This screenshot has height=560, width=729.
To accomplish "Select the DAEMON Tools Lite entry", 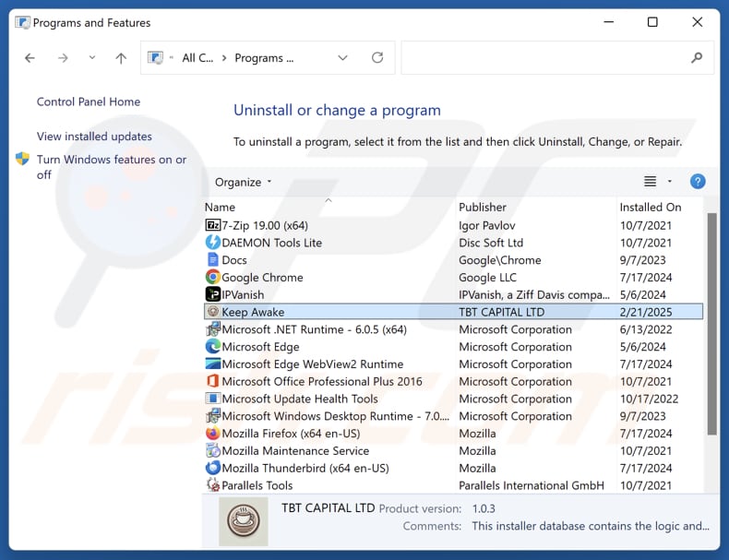I will point(453,243).
